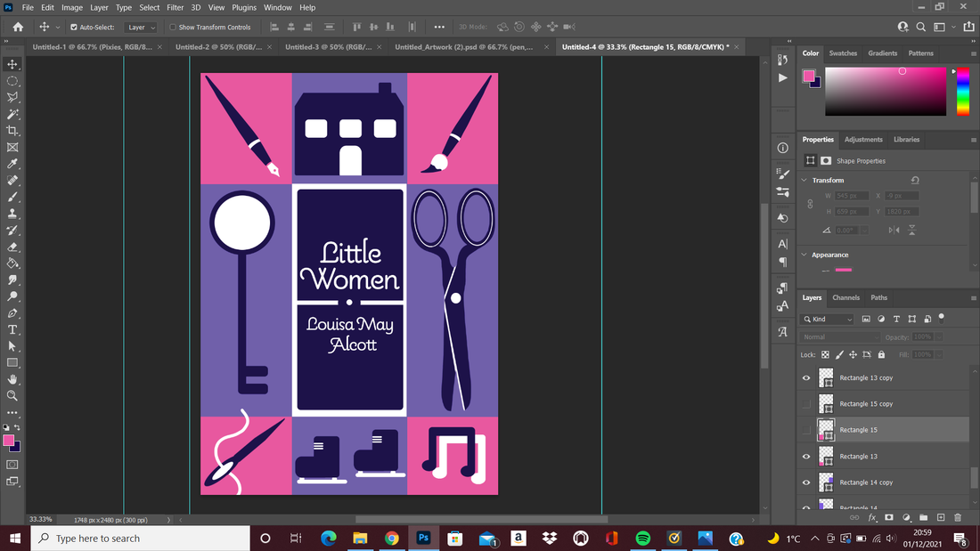980x551 pixels.
Task: Delete the selected layer
Action: point(958,517)
